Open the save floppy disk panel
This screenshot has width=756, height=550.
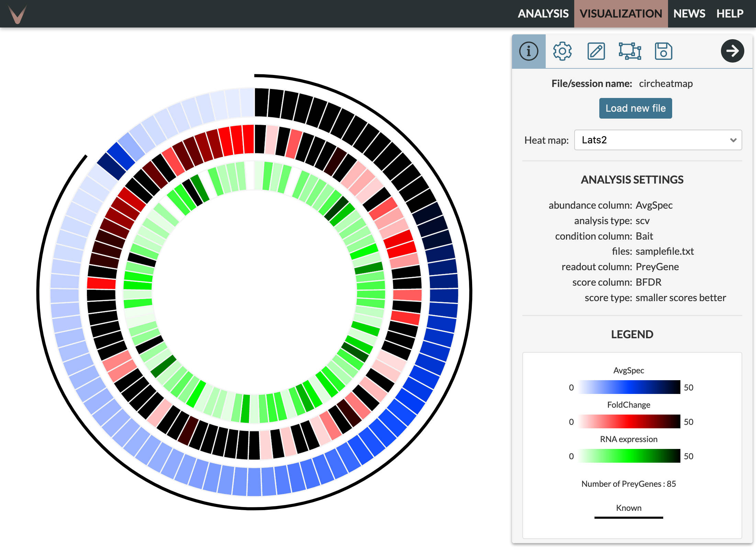[663, 51]
